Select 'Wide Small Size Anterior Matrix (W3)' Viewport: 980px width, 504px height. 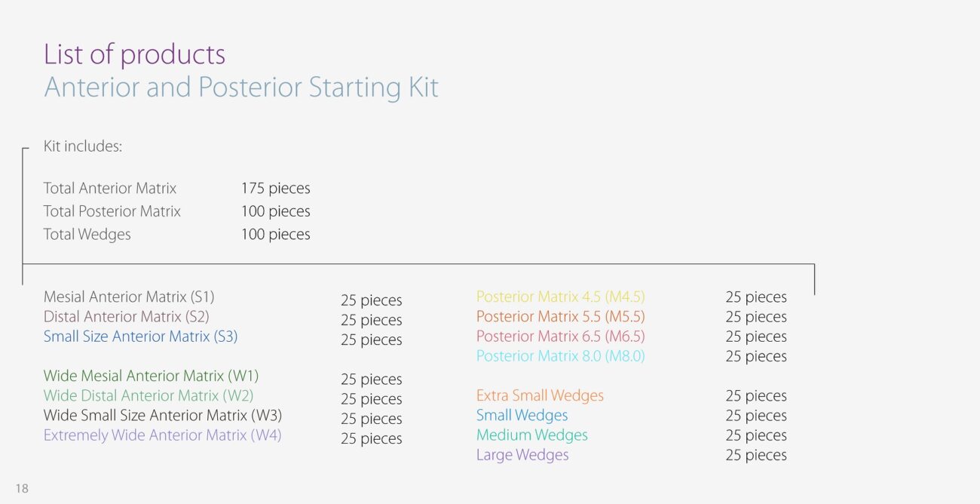(163, 415)
